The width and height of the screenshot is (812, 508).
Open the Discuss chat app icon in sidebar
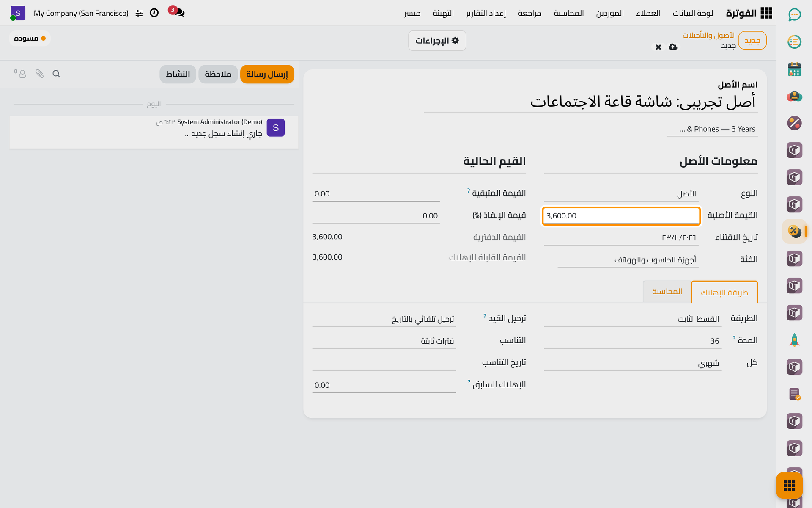click(794, 15)
